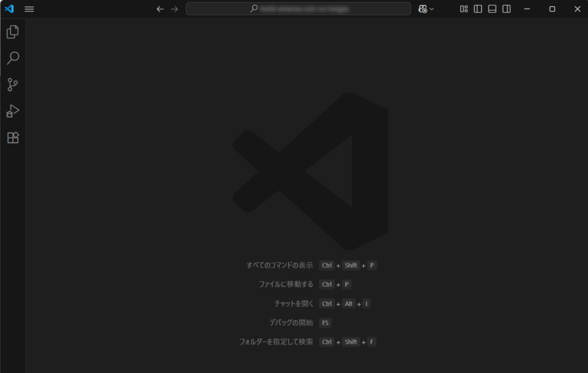The width and height of the screenshot is (588, 373).
Task: Open the Extensions view
Action: 13,137
